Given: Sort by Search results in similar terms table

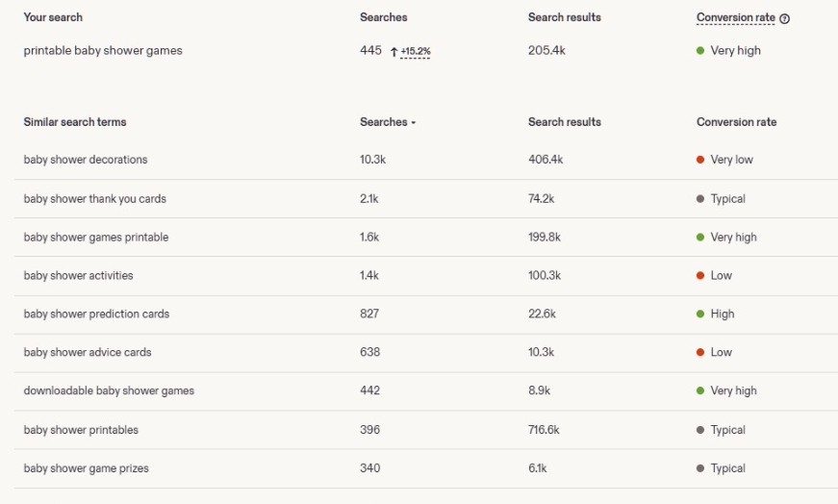Looking at the screenshot, I should pyautogui.click(x=565, y=122).
